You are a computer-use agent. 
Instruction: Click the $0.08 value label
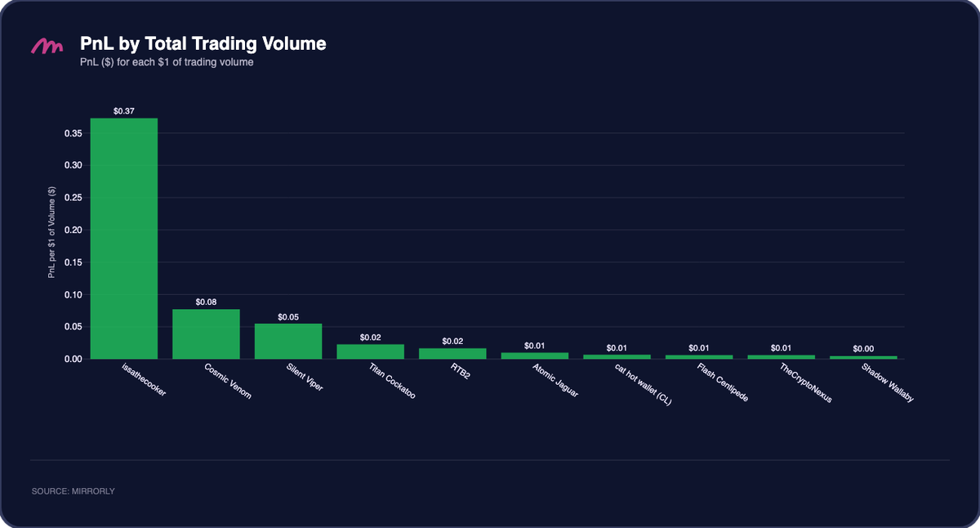pyautogui.click(x=206, y=302)
